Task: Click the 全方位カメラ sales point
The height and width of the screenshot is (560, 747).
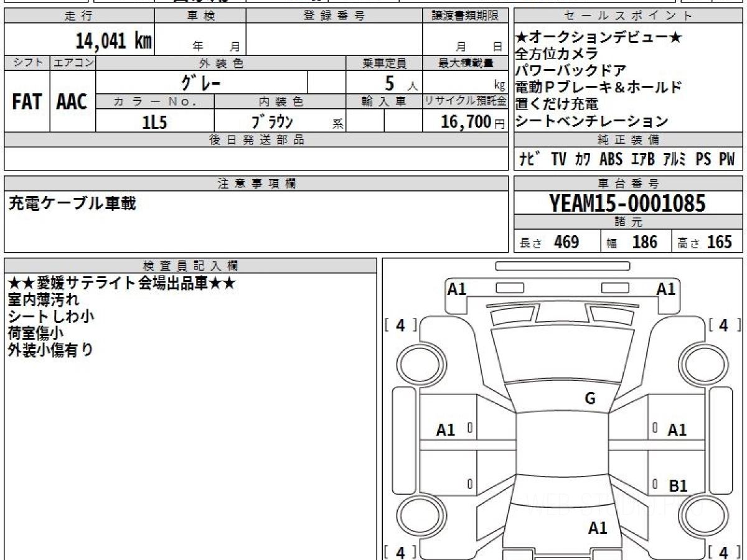Action: pos(557,54)
